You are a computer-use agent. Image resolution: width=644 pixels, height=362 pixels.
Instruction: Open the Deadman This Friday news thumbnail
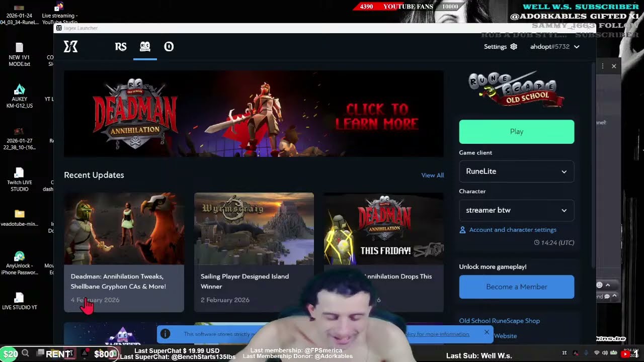(384, 229)
